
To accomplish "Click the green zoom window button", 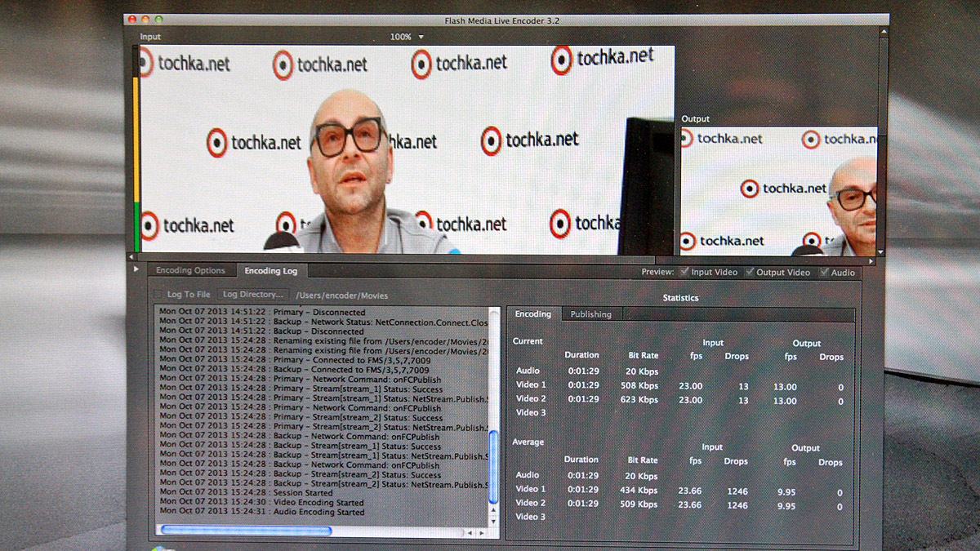I will tap(159, 19).
